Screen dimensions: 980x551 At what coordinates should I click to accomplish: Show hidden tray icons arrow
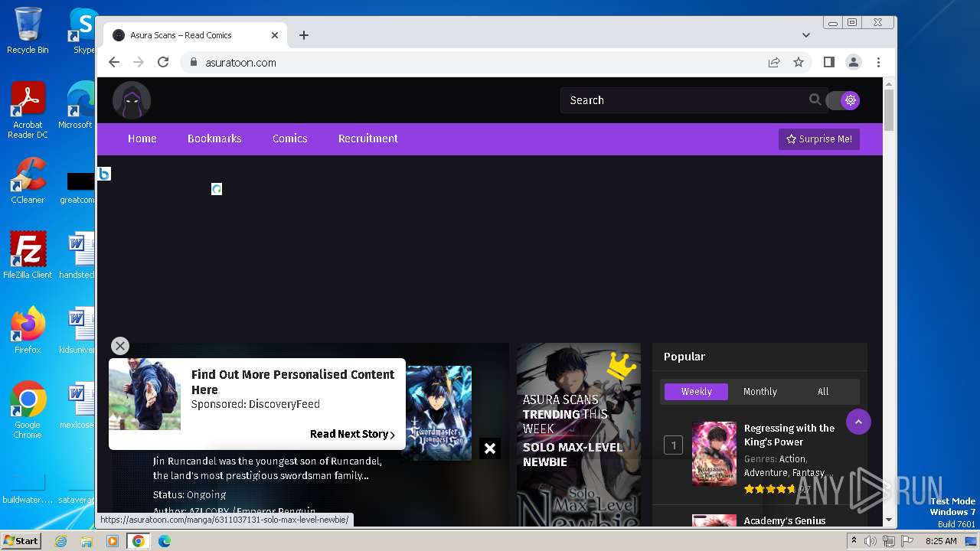point(854,541)
